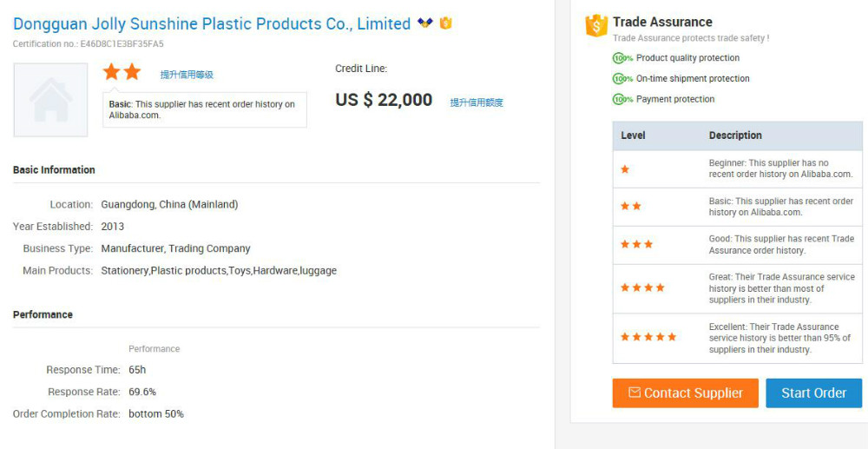Click the single-star Beginner level row
868x449 pixels.
(x=737, y=168)
